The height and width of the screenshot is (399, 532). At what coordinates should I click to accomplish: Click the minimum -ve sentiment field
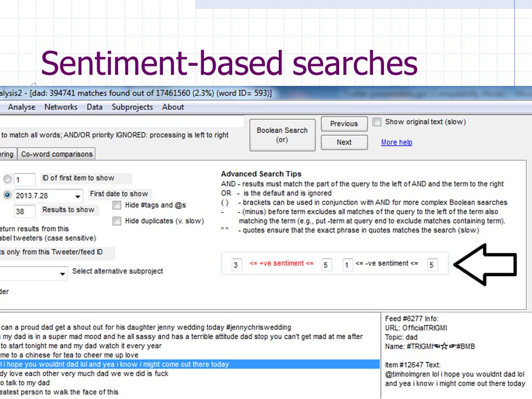coord(348,265)
